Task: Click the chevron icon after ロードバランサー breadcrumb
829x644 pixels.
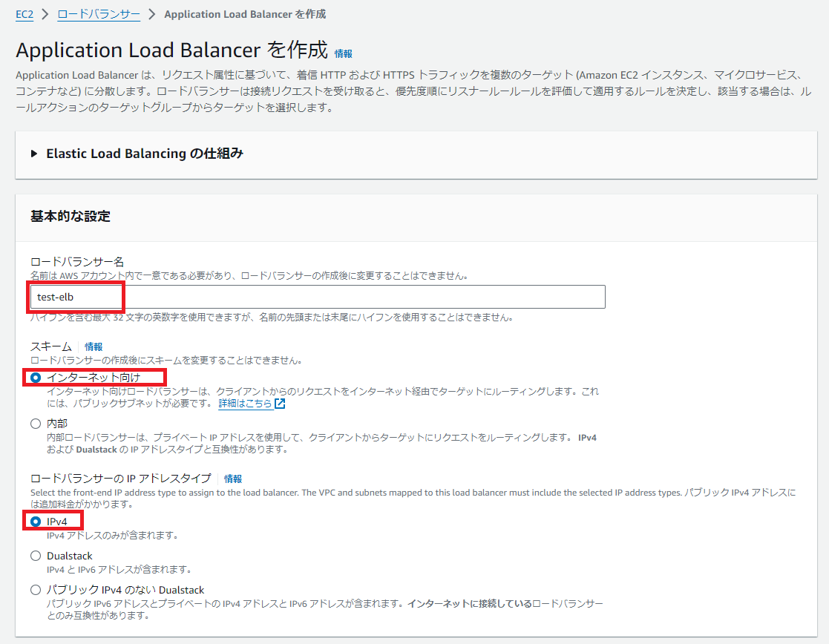Action: click(152, 14)
